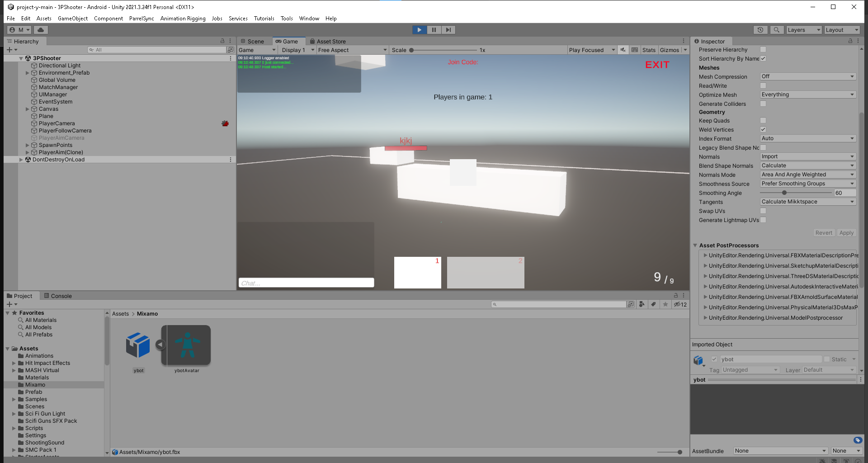Apply the mesh import settings
This screenshot has width=868, height=463.
click(x=846, y=232)
